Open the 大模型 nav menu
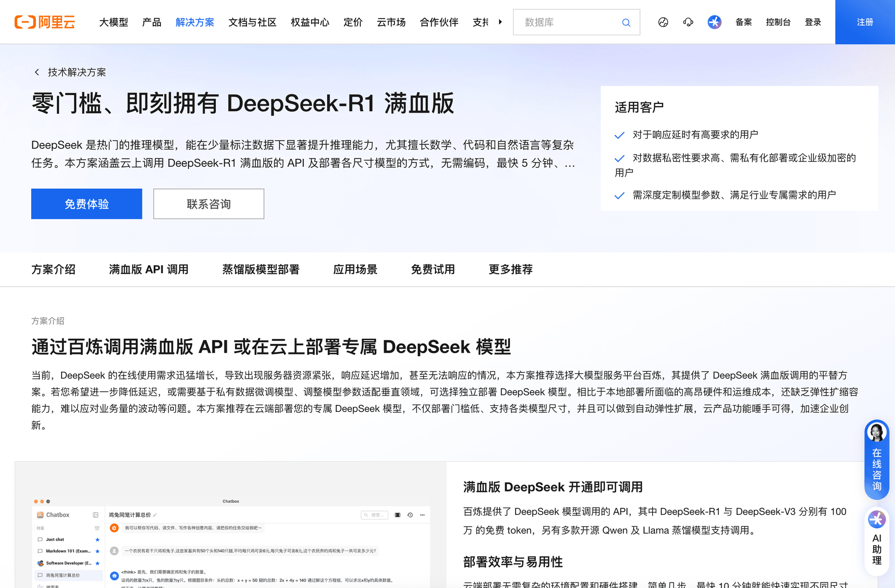The width and height of the screenshot is (895, 588). (113, 22)
